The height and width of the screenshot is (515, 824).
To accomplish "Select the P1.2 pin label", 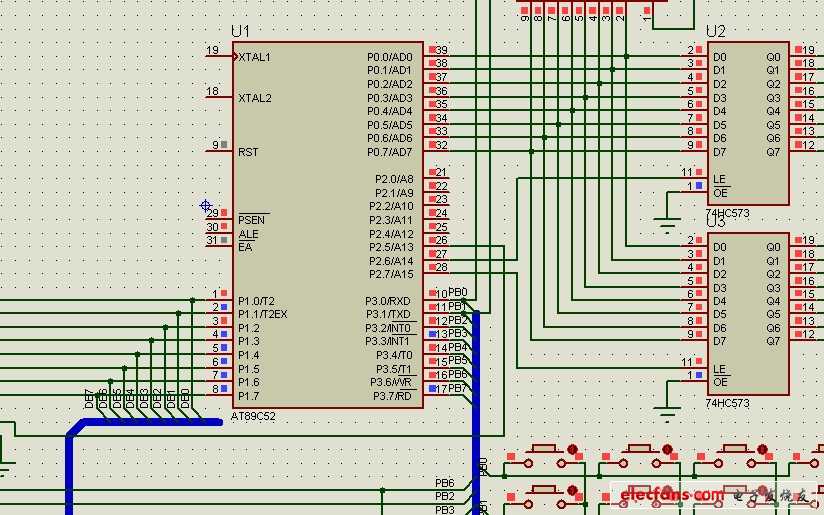I will [249, 328].
